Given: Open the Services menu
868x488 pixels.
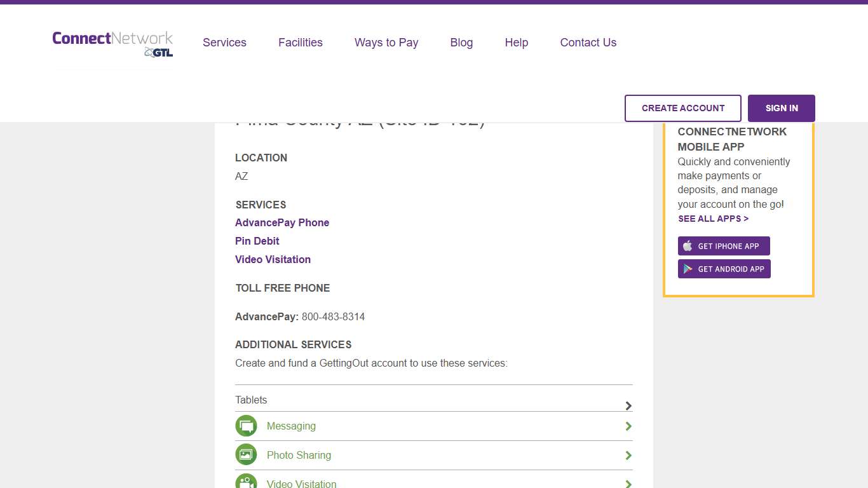Looking at the screenshot, I should (224, 43).
